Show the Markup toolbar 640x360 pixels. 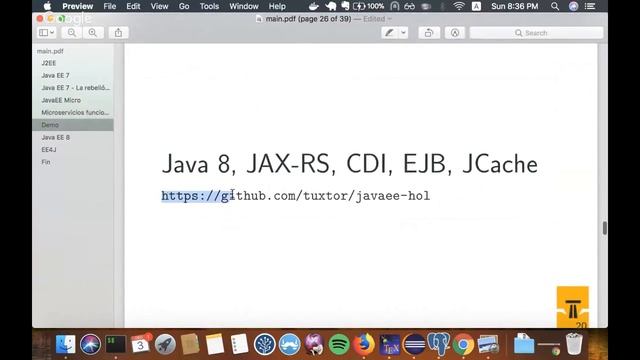455,33
